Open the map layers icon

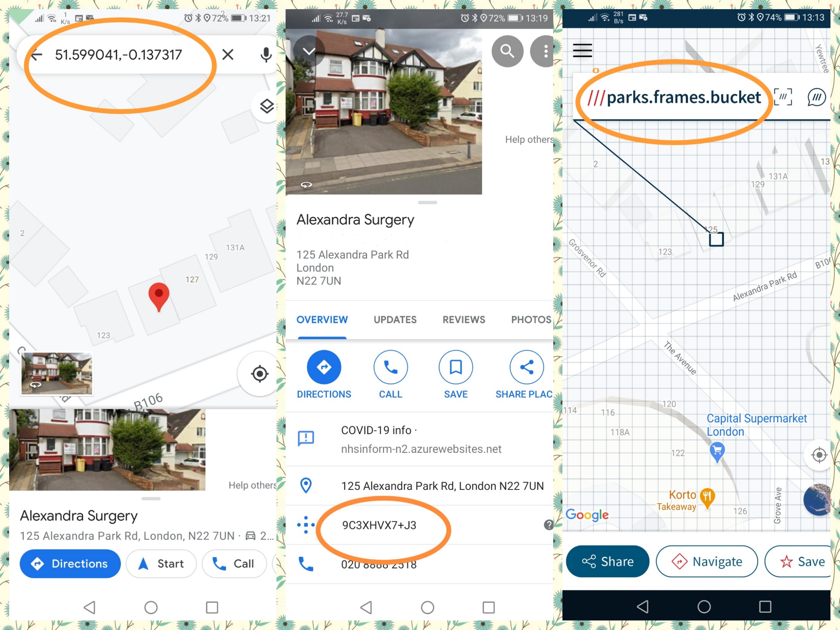[267, 106]
